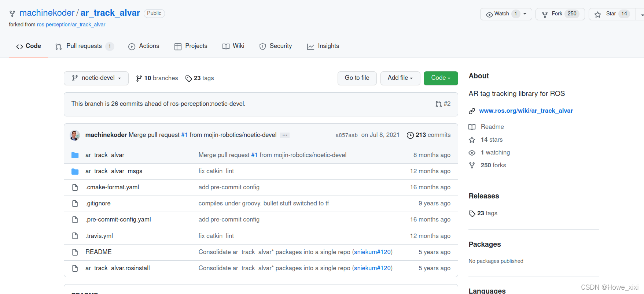This screenshot has width=644, height=294.
Task: Open the ar_track_alvar_msgs folder name
Action: pos(114,171)
